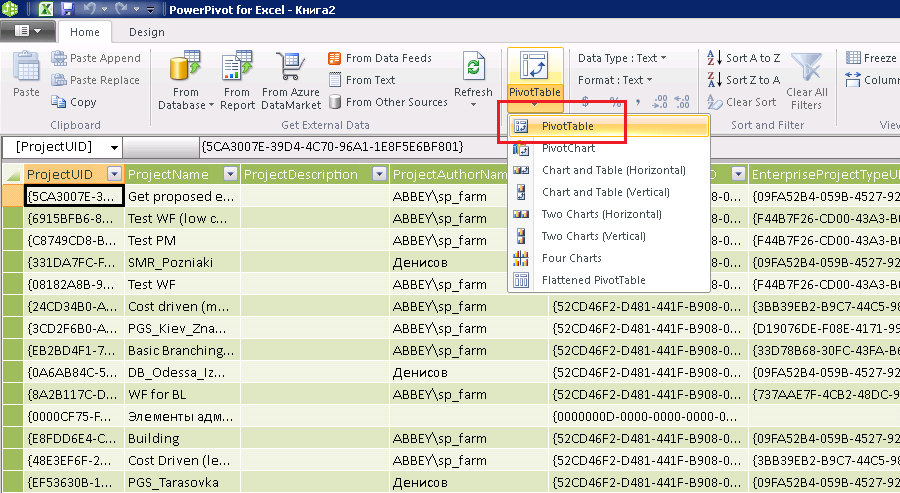
Task: Click the large PivotTable ribbon icon
Action: pyautogui.click(x=534, y=65)
